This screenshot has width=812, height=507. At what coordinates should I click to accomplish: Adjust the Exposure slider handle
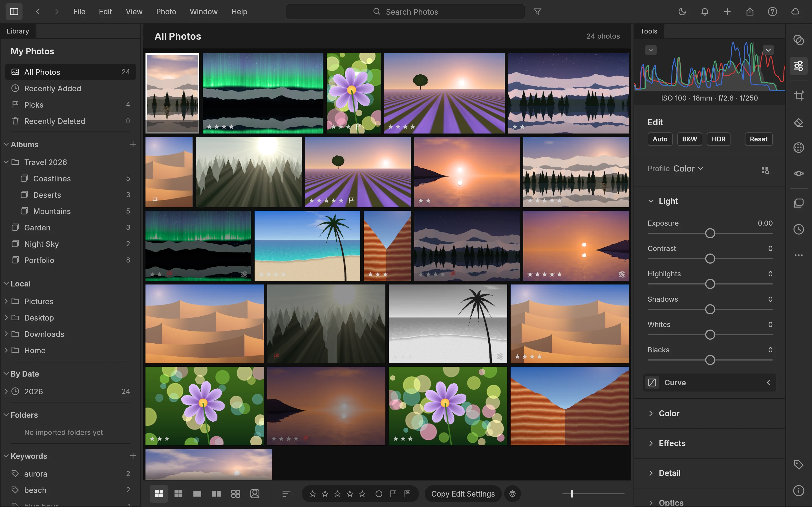[710, 234]
